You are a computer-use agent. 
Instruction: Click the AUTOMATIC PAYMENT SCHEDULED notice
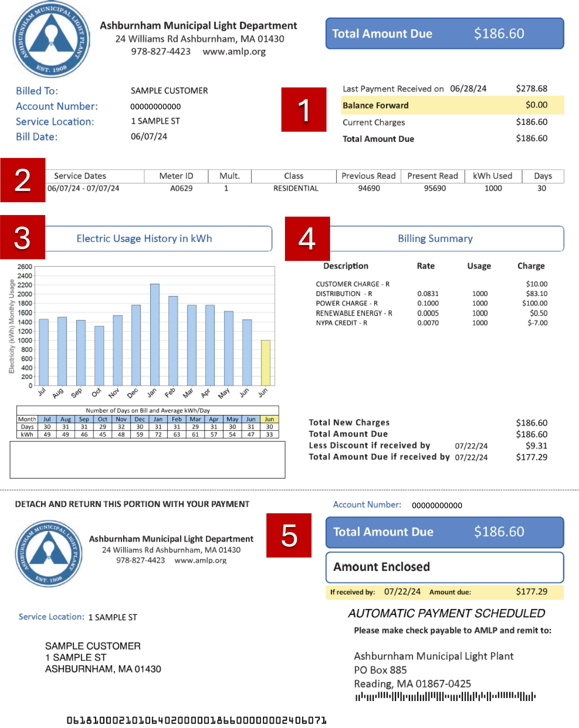(x=446, y=613)
